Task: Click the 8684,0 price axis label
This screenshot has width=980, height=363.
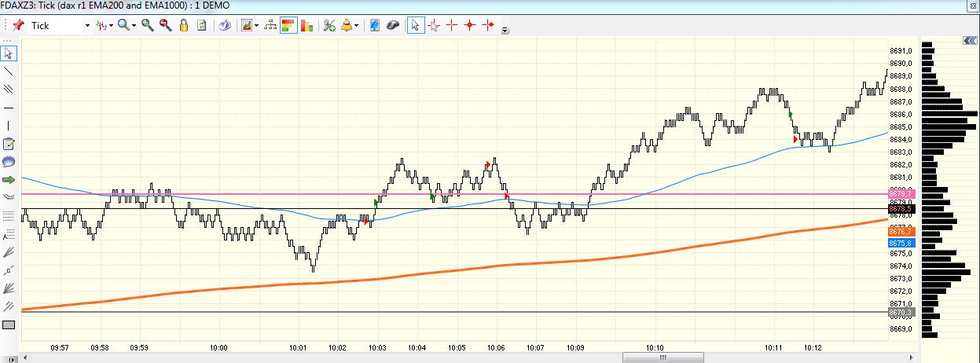Action: 901,139
